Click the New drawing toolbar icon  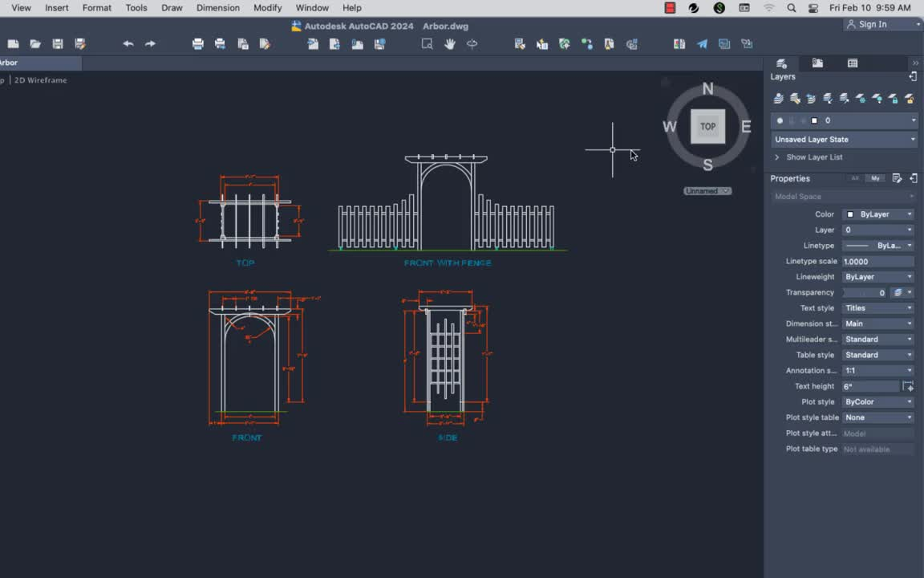click(13, 43)
